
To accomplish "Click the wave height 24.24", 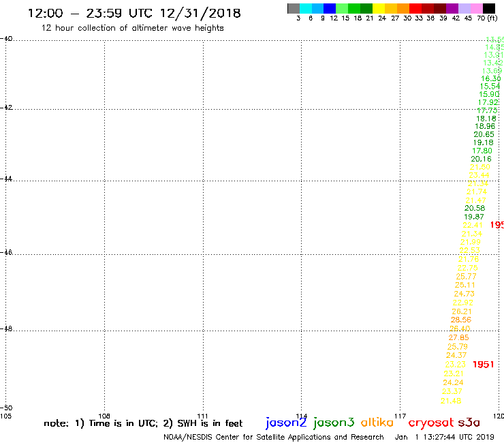I will 453,382.
